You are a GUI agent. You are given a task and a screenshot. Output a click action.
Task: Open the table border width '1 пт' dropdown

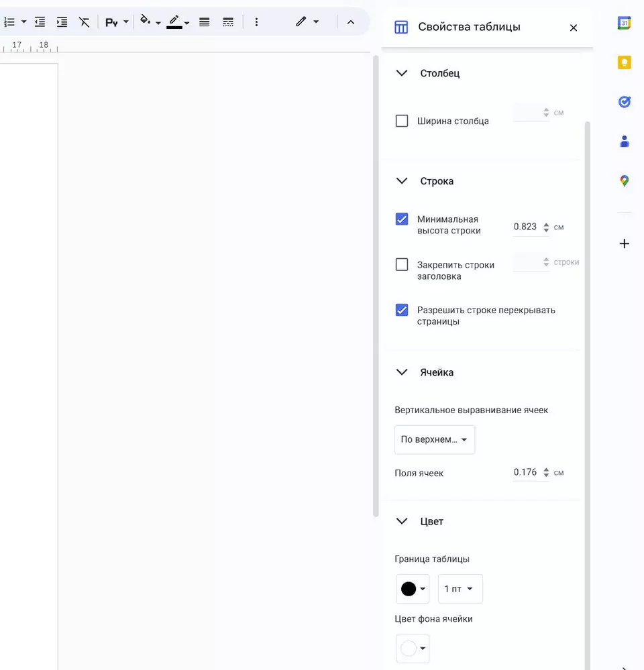tap(460, 589)
